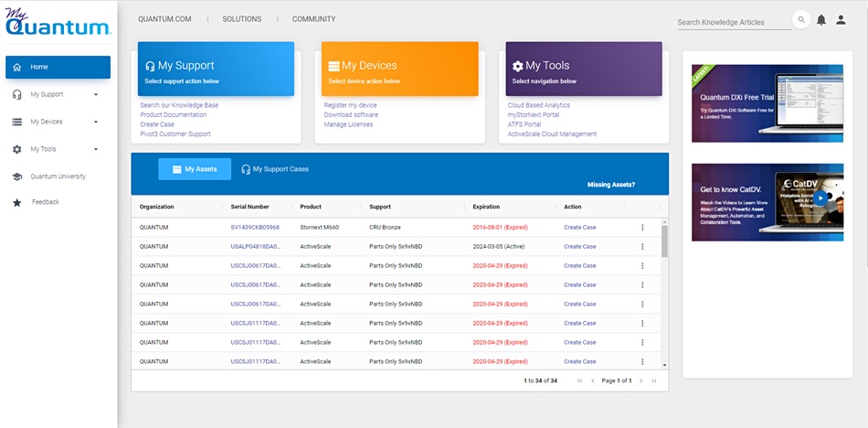Switch to the My Assets tab
Screen dimensions: 868x428
click(195, 169)
